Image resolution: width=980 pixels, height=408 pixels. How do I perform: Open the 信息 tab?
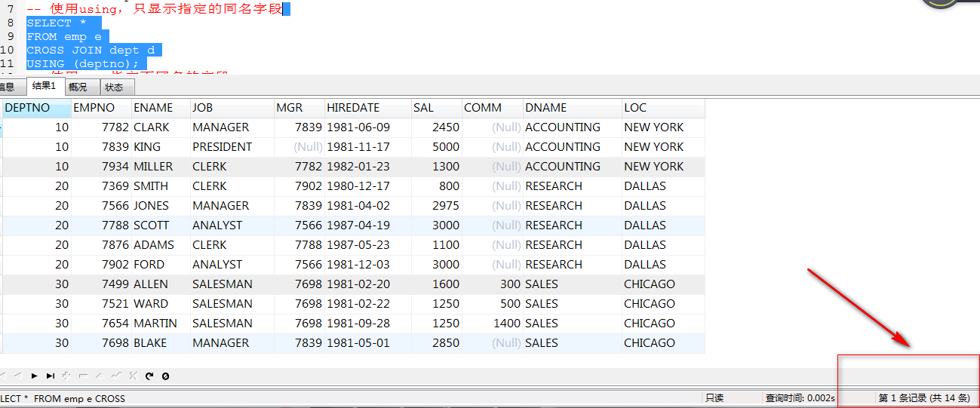point(7,87)
